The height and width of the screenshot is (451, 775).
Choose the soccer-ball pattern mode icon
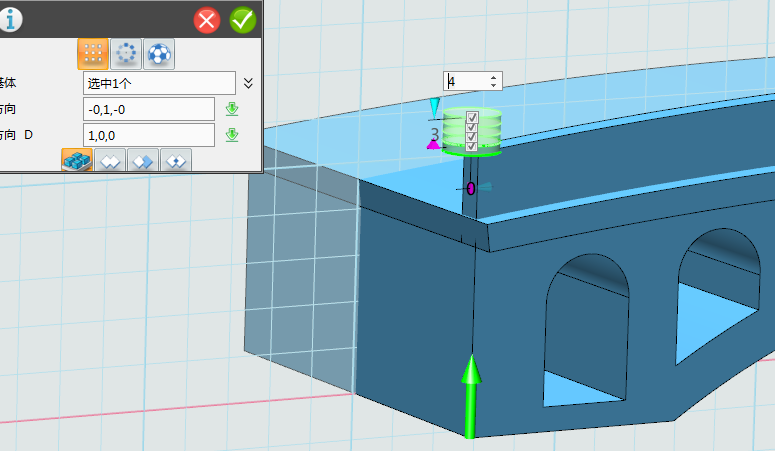(x=159, y=54)
